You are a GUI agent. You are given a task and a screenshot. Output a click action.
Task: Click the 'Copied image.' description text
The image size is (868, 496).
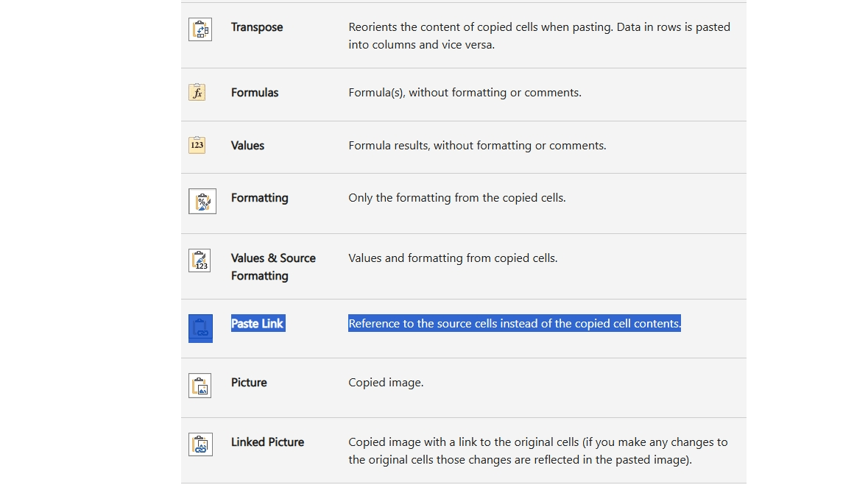click(x=386, y=383)
